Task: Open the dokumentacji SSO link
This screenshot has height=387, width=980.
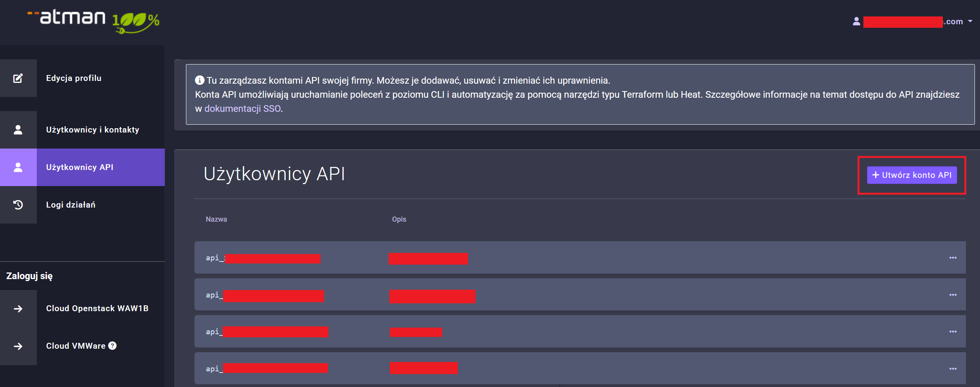Action: coord(242,109)
